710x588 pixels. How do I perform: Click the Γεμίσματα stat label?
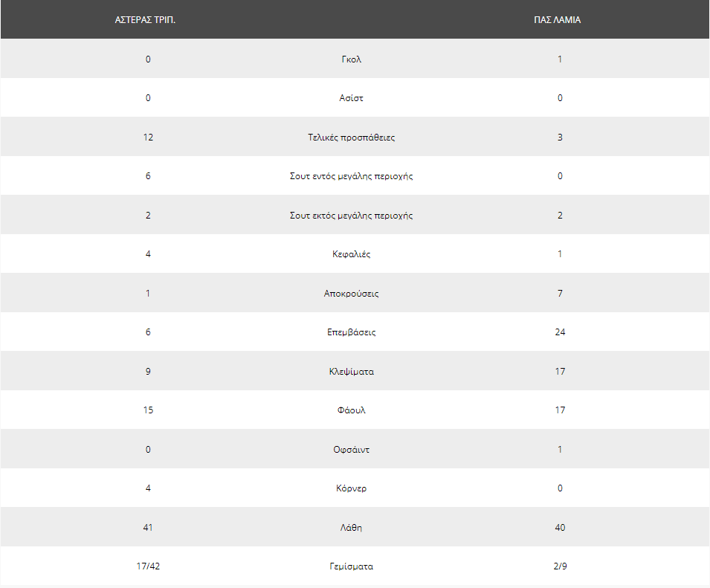click(352, 566)
